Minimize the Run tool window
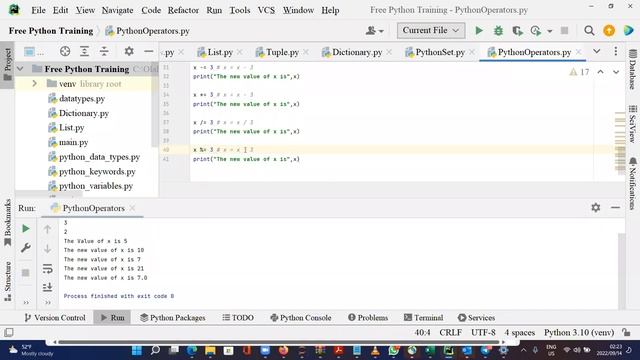 616,208
